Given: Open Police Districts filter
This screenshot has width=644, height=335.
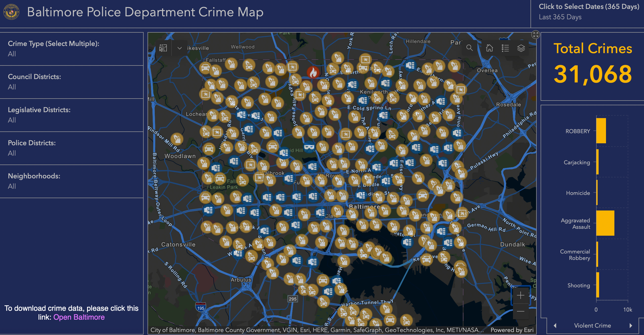Looking at the screenshot, I should point(72,148).
